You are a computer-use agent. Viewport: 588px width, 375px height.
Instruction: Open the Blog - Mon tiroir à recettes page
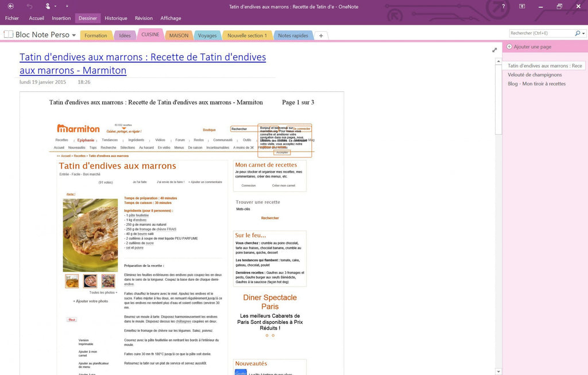pos(537,84)
